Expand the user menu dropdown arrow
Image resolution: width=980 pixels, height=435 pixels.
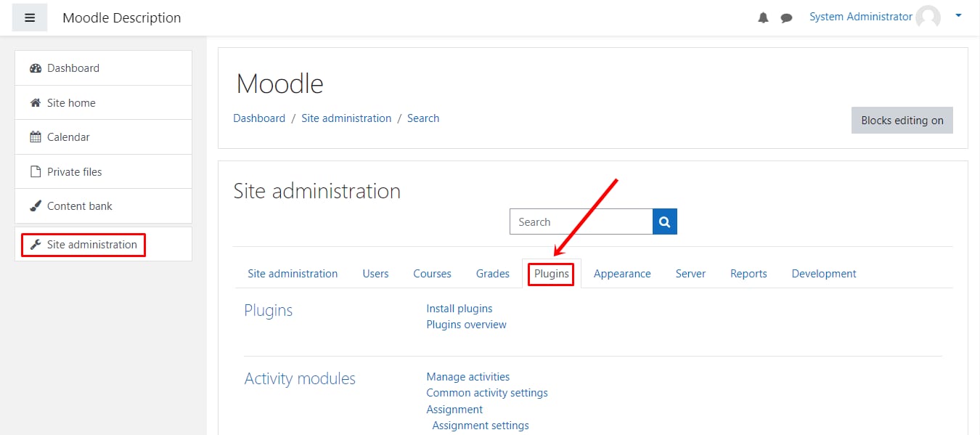[x=958, y=15]
